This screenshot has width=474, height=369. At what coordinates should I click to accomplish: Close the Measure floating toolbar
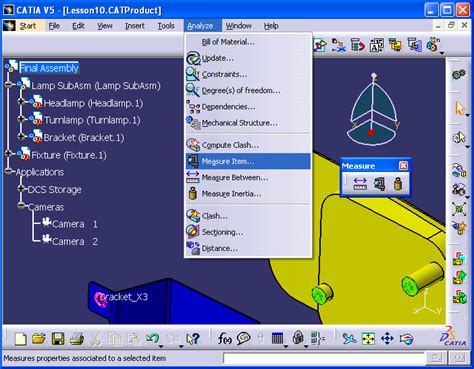point(403,166)
